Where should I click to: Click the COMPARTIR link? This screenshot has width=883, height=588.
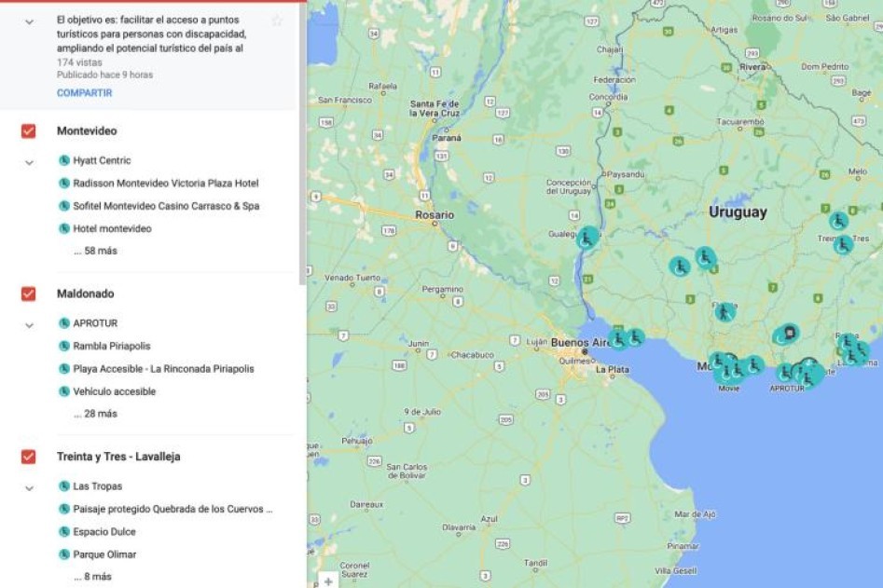pyautogui.click(x=84, y=93)
